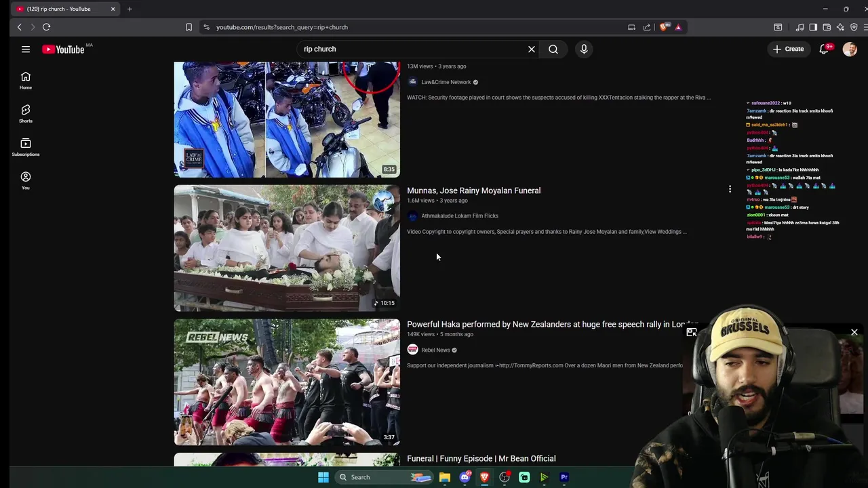Click the address bar URL

tap(282, 27)
